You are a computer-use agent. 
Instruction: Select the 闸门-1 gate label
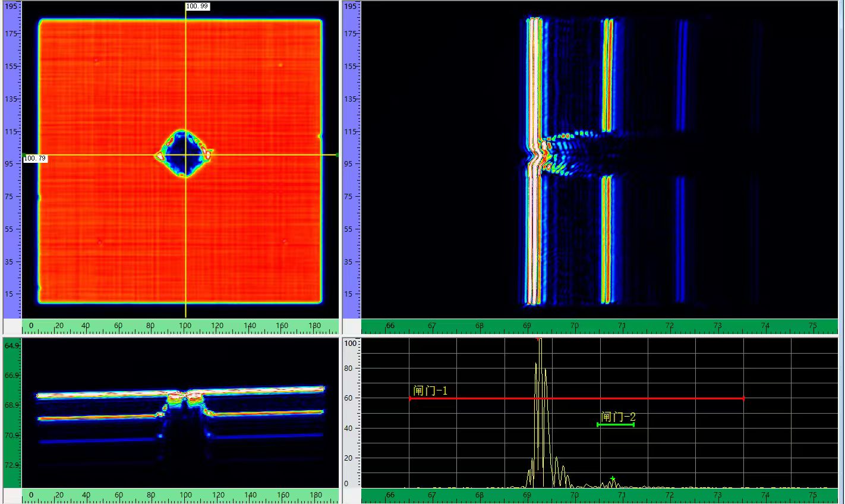pos(430,390)
